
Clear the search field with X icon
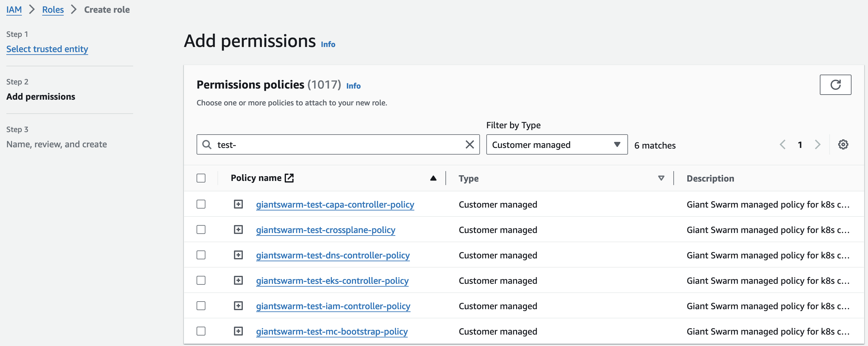(470, 145)
